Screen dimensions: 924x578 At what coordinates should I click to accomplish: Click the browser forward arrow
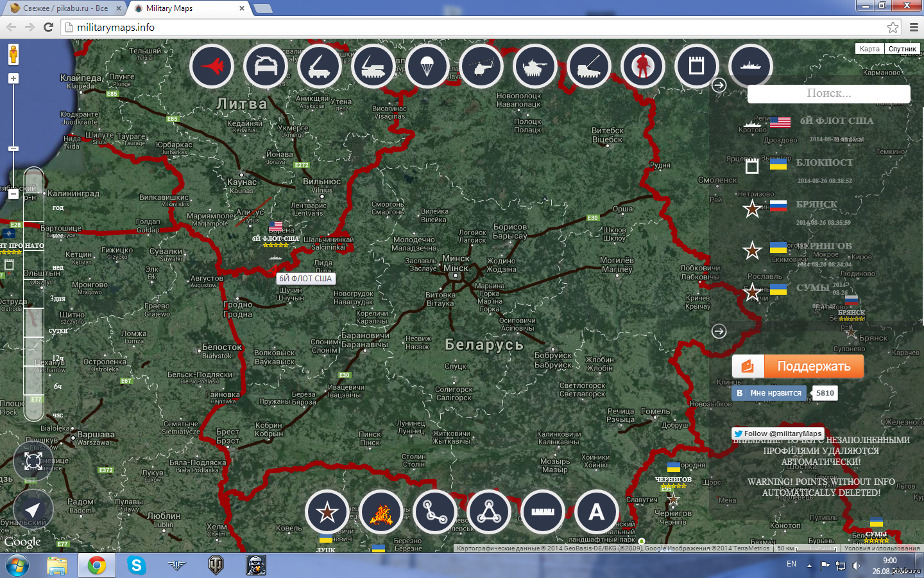point(30,27)
